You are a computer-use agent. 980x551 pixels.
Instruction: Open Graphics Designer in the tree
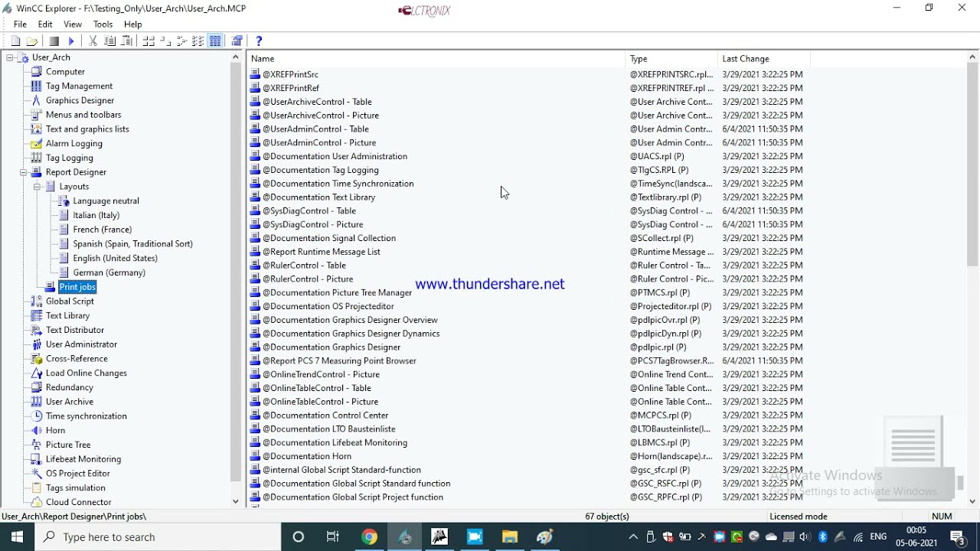coord(80,100)
